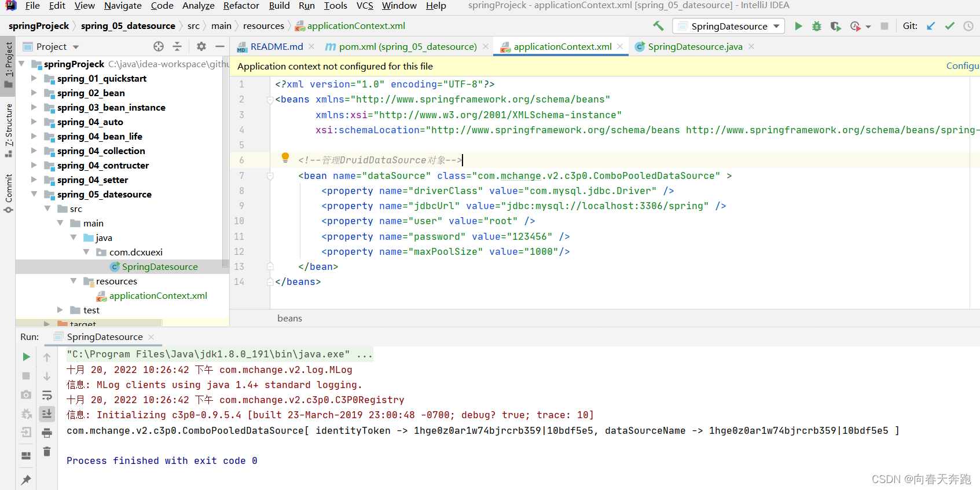Click the down stack trace arrow

pos(47,376)
